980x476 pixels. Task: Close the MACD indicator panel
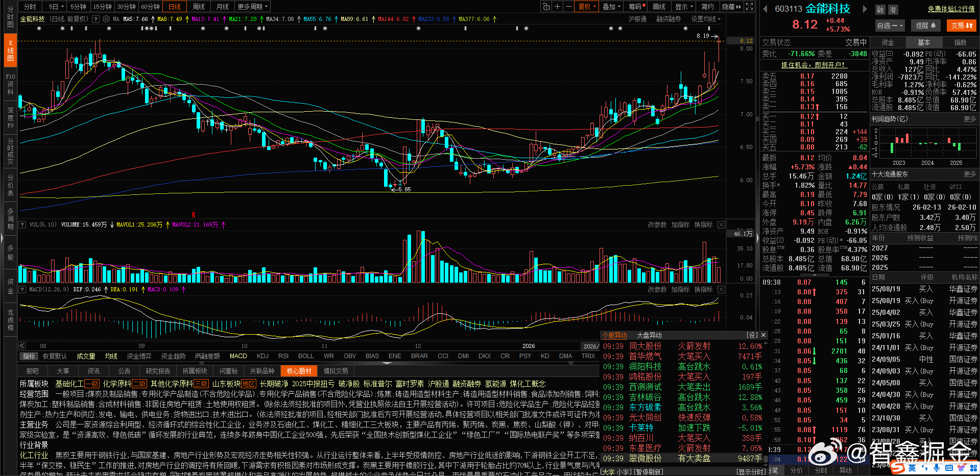(721, 289)
